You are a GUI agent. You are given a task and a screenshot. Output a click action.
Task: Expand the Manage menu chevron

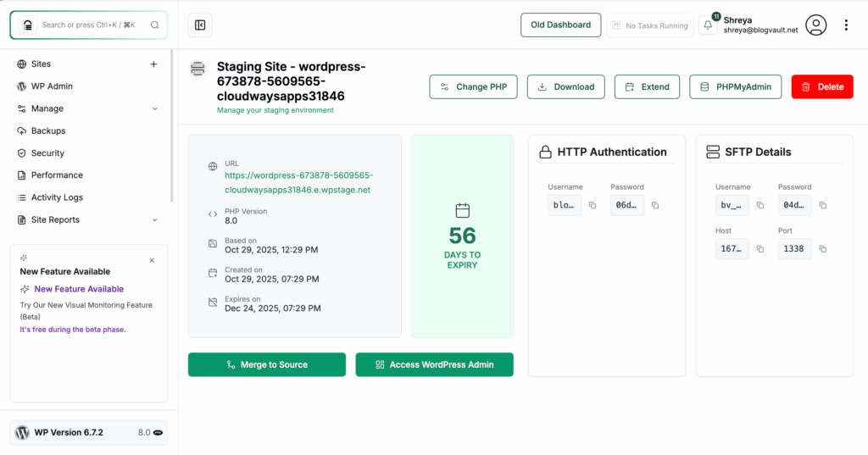(x=155, y=109)
